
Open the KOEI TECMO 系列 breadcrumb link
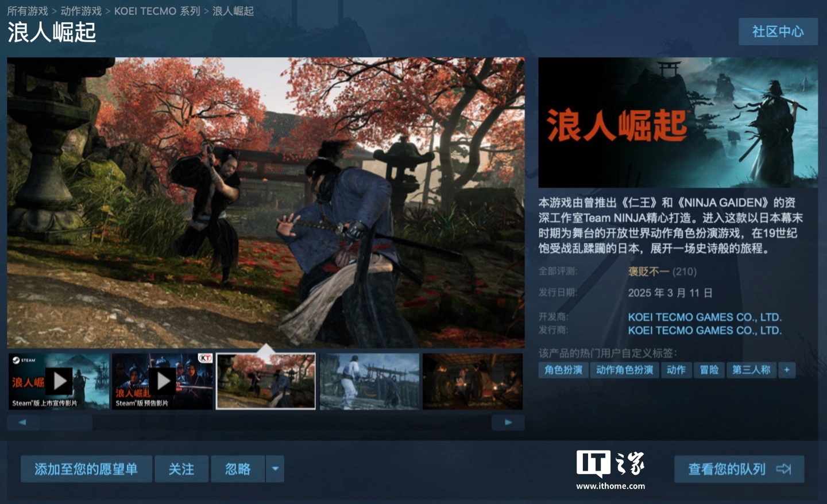pyautogui.click(x=157, y=11)
